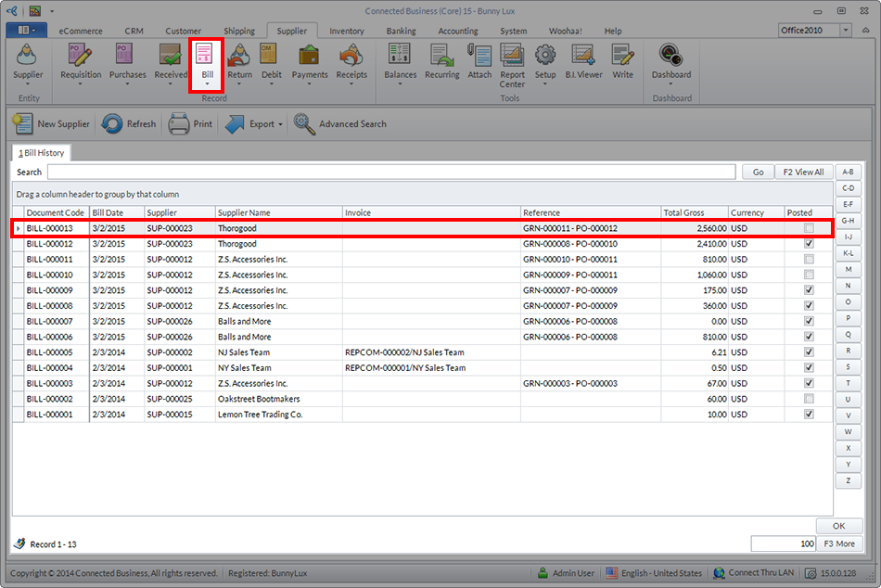The width and height of the screenshot is (881, 588).
Task: Toggle Posted checkbox for BILL-000010
Action: 810,275
